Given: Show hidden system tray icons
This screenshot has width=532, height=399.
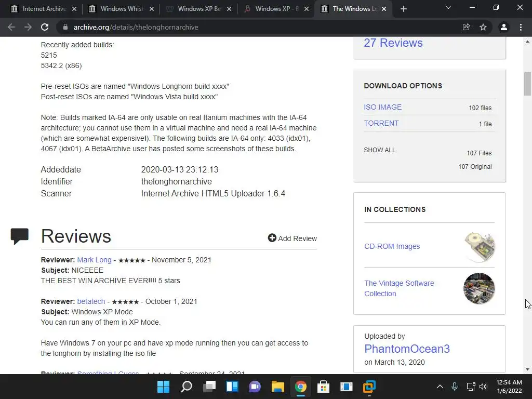Looking at the screenshot, I should coord(440,387).
